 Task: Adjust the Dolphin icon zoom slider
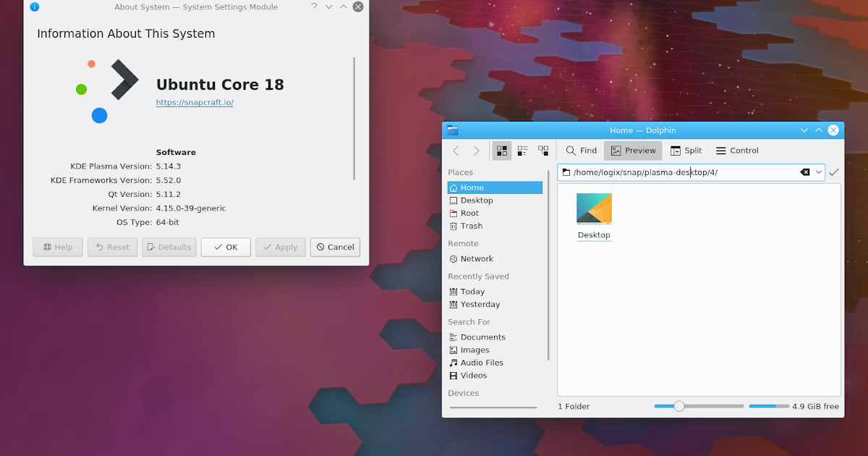pyautogui.click(x=699, y=406)
